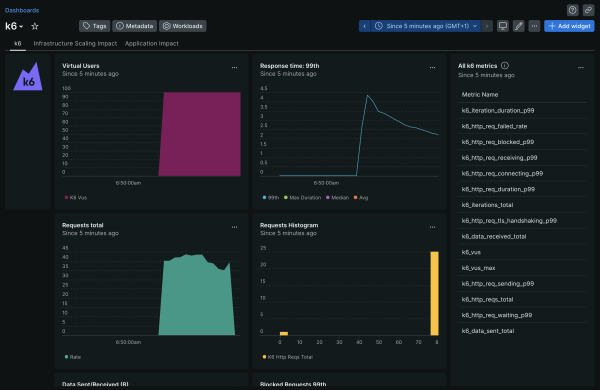Edit dashboard using the pencil icon

[518, 26]
